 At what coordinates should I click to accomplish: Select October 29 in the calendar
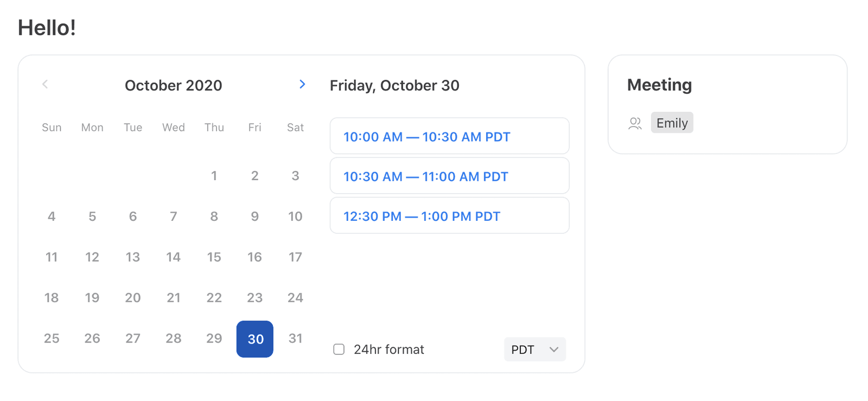coord(214,339)
